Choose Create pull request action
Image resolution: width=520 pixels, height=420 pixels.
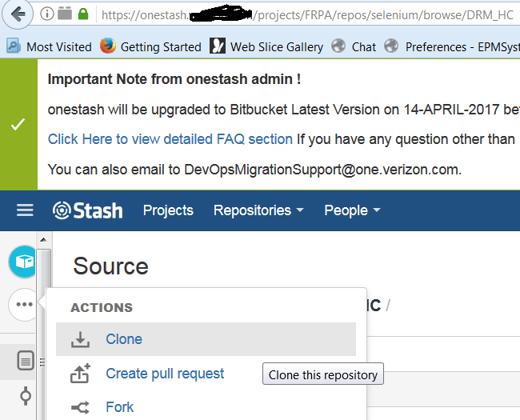coord(165,374)
